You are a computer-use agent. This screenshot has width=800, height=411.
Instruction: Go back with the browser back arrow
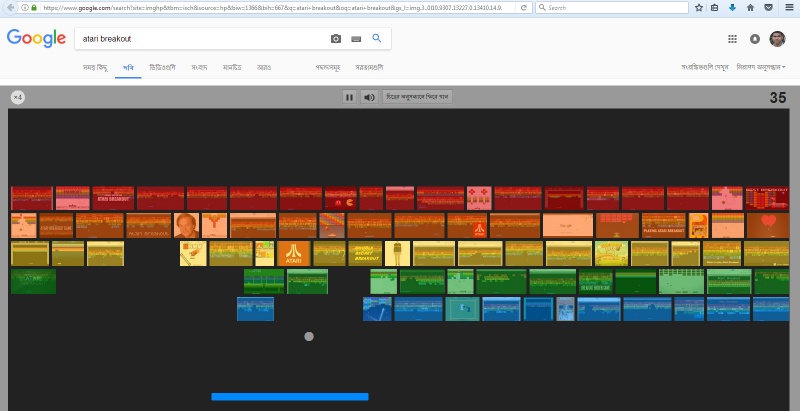click(10, 8)
